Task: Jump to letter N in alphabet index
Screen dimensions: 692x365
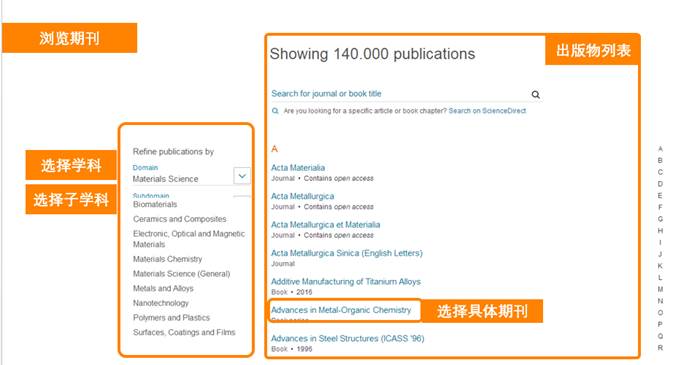Action: 660,301
